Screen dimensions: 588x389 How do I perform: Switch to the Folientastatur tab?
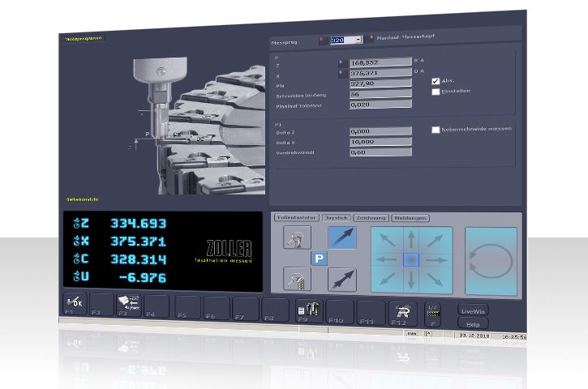[x=296, y=218]
